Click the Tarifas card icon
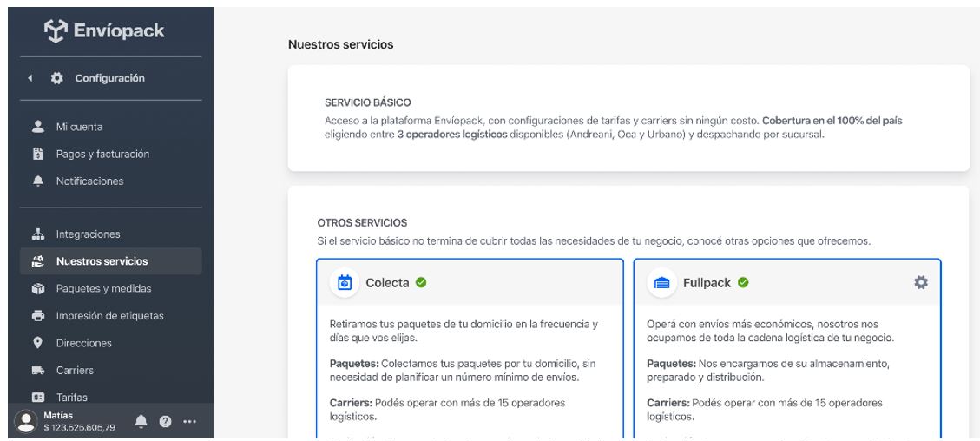This screenshot has height=441, width=980. click(x=38, y=398)
